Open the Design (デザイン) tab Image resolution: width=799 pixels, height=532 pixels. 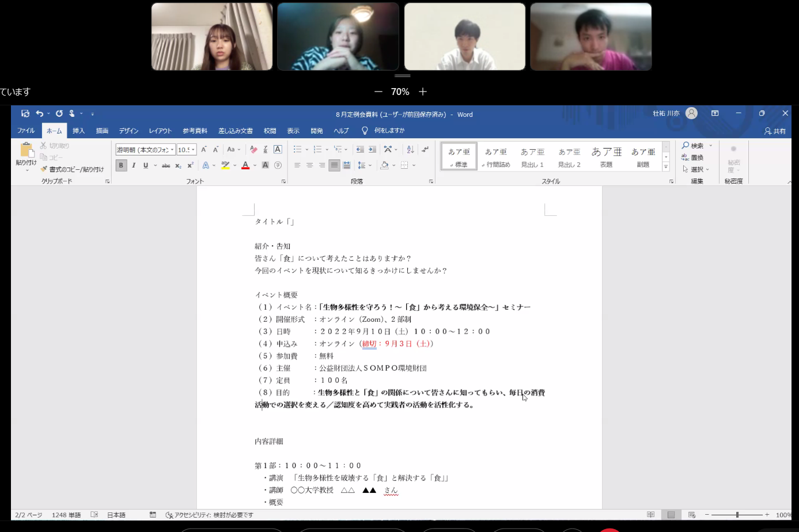(128, 131)
